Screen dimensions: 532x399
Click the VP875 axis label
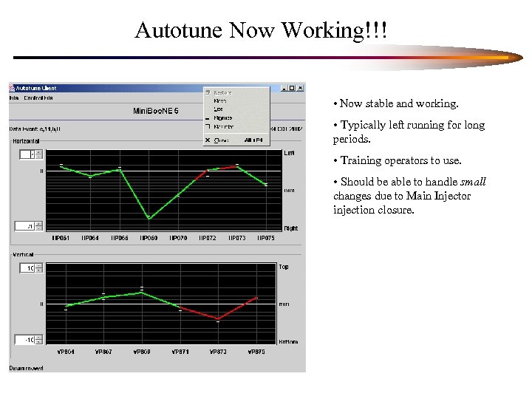tap(256, 352)
